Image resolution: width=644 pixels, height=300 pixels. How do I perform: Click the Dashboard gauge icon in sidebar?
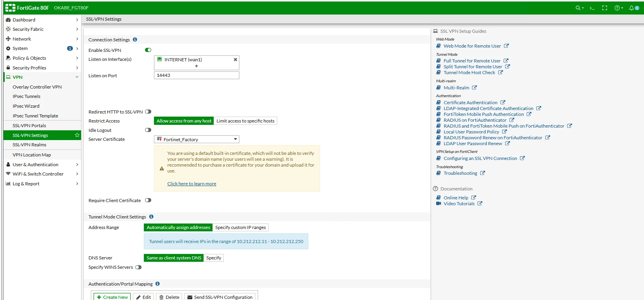(x=8, y=20)
